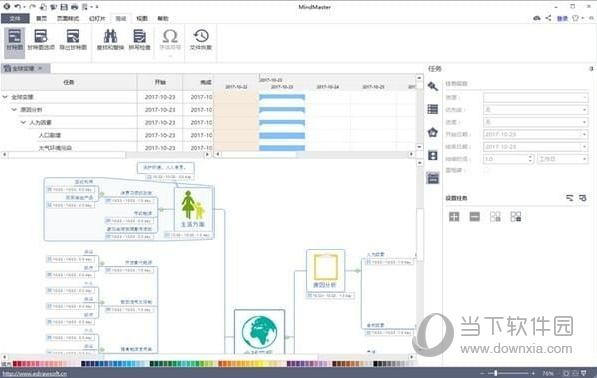
Task: Open the outline list icon in sidebar
Action: click(433, 109)
